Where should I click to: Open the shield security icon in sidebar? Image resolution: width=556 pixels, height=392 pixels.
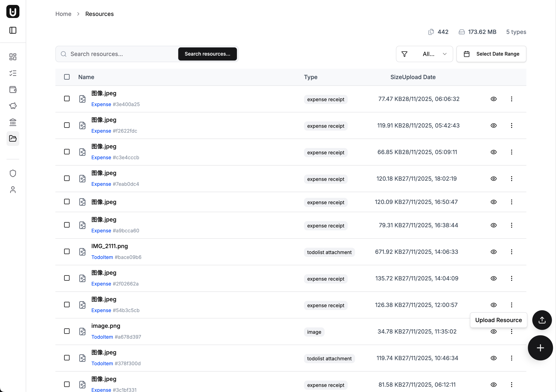pyautogui.click(x=13, y=173)
